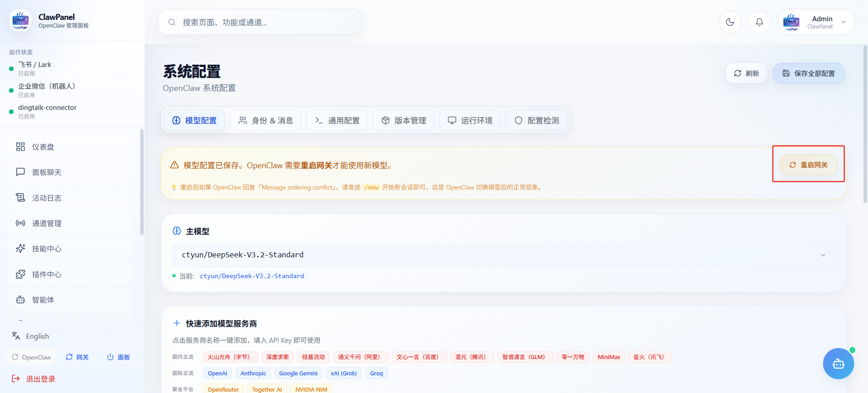Expand the 主模型 selection dropdown

[x=503, y=255]
